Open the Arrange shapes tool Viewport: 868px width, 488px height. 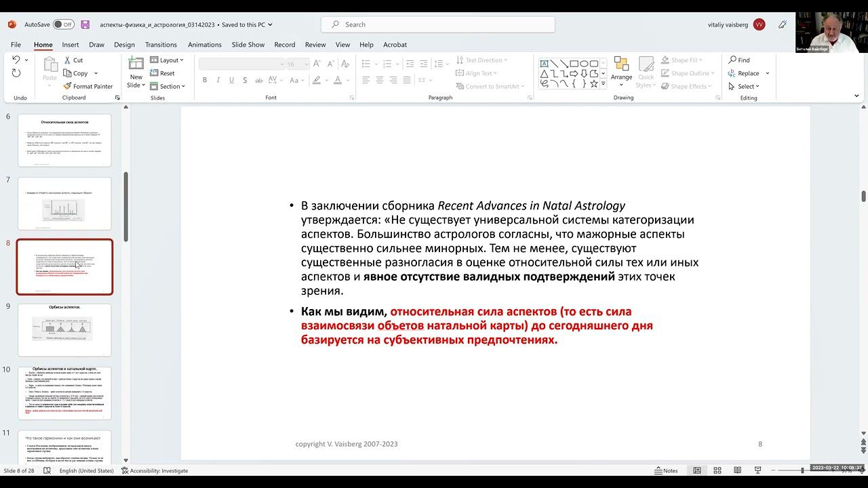coord(621,72)
